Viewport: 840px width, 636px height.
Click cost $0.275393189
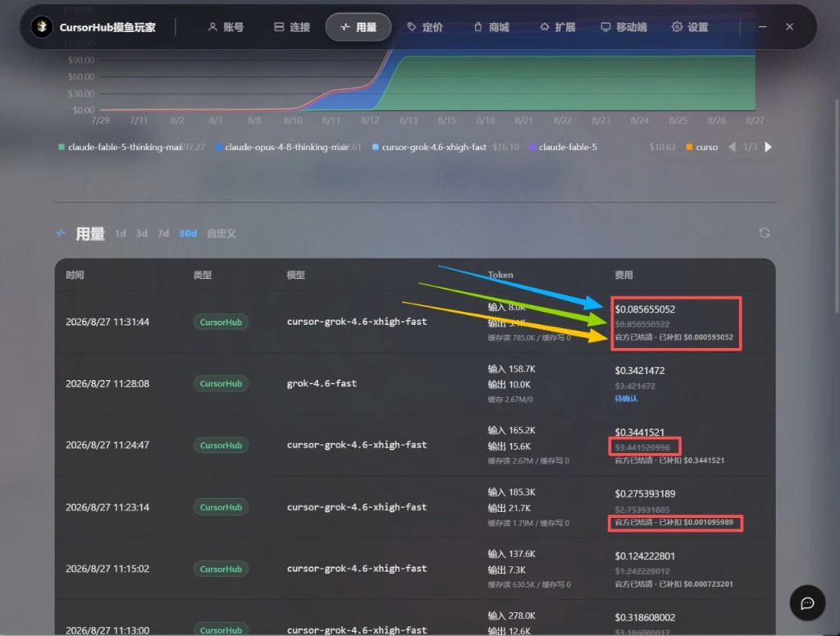click(645, 494)
